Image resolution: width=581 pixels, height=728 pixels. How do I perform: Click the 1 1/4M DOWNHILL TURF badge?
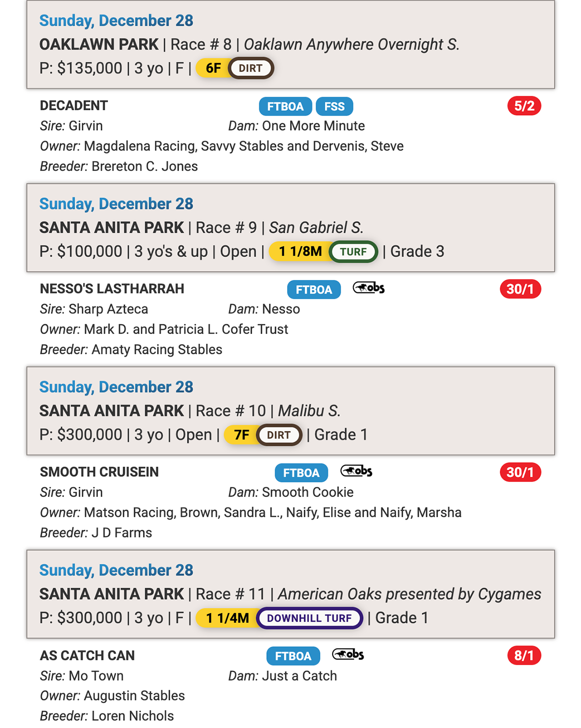pyautogui.click(x=279, y=618)
